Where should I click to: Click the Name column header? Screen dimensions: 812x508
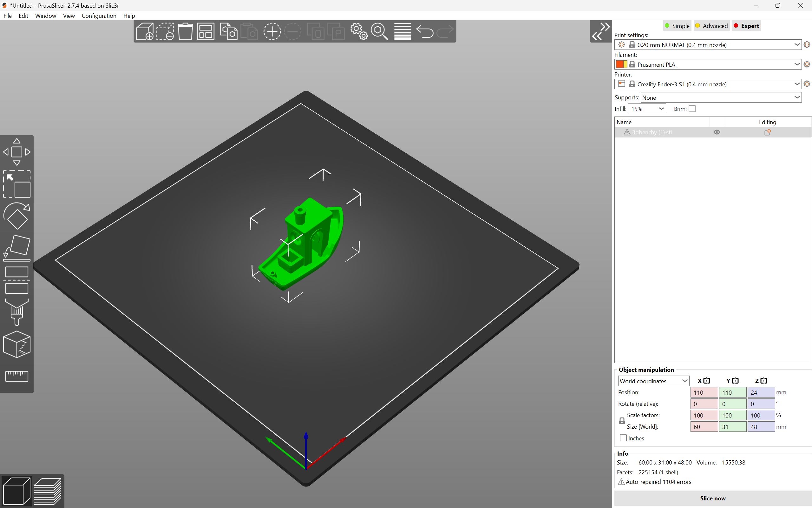[x=662, y=122]
